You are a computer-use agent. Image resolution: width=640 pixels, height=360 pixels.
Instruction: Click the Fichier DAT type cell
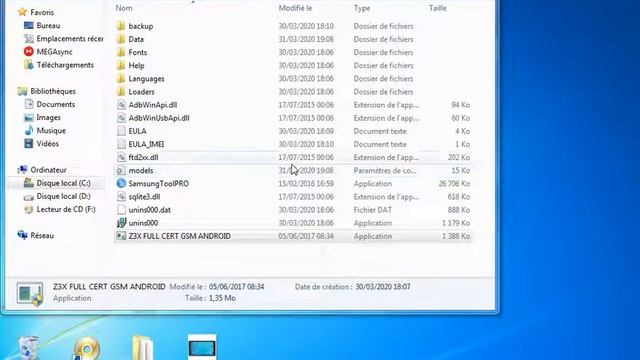click(x=373, y=210)
